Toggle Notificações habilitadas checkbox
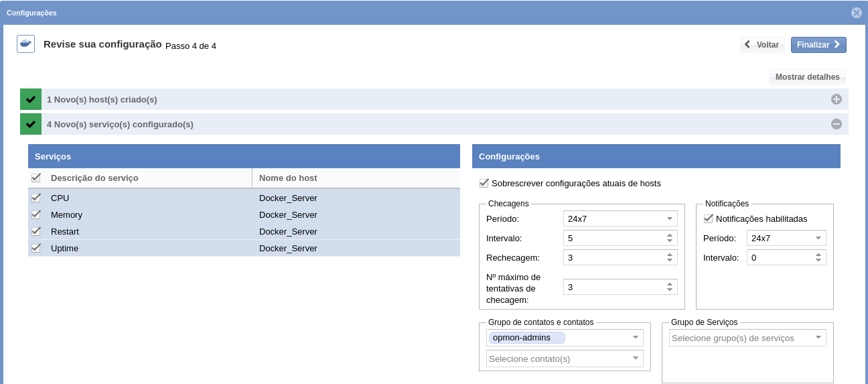 pyautogui.click(x=708, y=218)
